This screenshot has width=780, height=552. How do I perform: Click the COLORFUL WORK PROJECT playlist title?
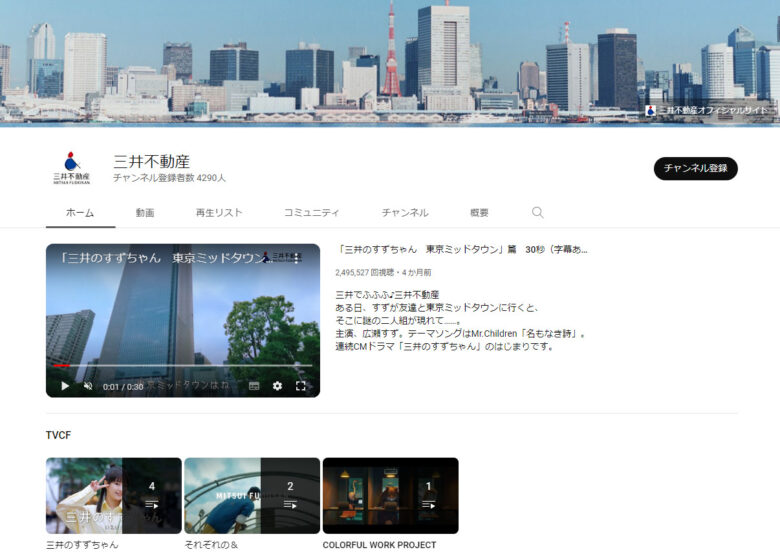coord(380,545)
